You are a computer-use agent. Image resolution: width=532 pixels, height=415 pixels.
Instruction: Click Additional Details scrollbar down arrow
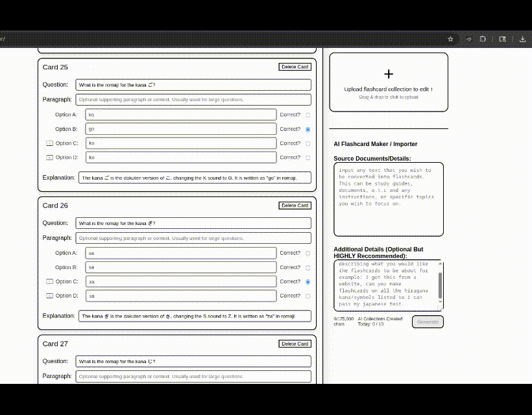(x=440, y=302)
